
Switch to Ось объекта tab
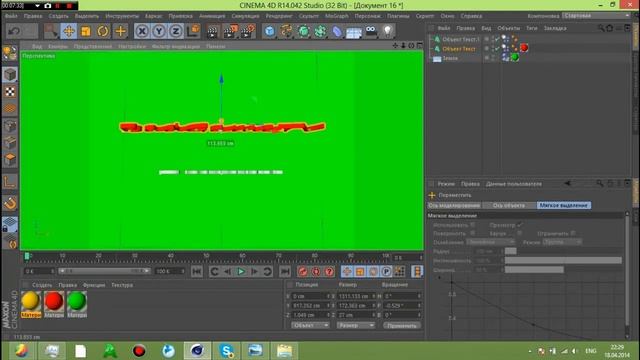pos(509,205)
